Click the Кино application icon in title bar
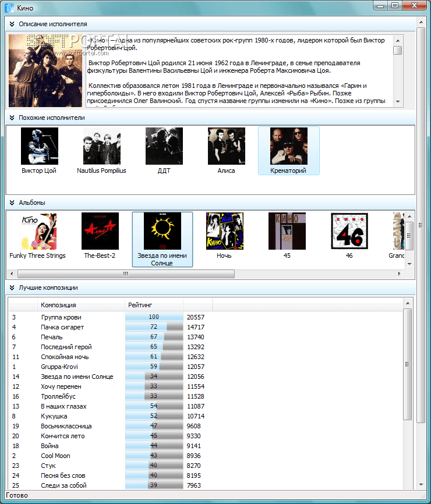The height and width of the screenshot is (504, 431). pyautogui.click(x=9, y=8)
